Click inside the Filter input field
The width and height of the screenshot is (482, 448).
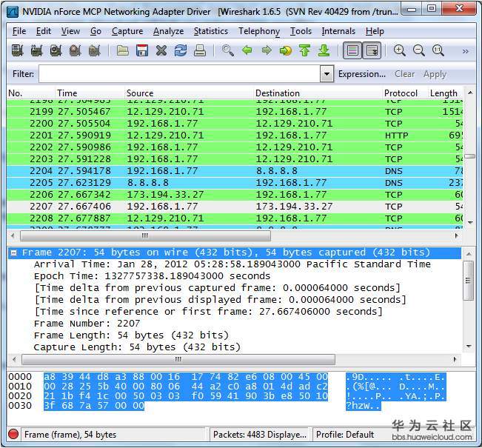179,74
